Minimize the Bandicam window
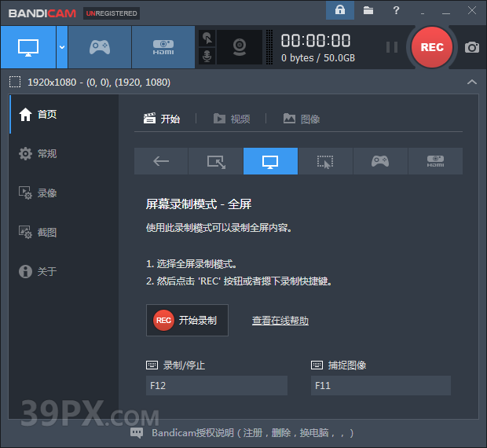The height and width of the screenshot is (448, 487). (446, 13)
